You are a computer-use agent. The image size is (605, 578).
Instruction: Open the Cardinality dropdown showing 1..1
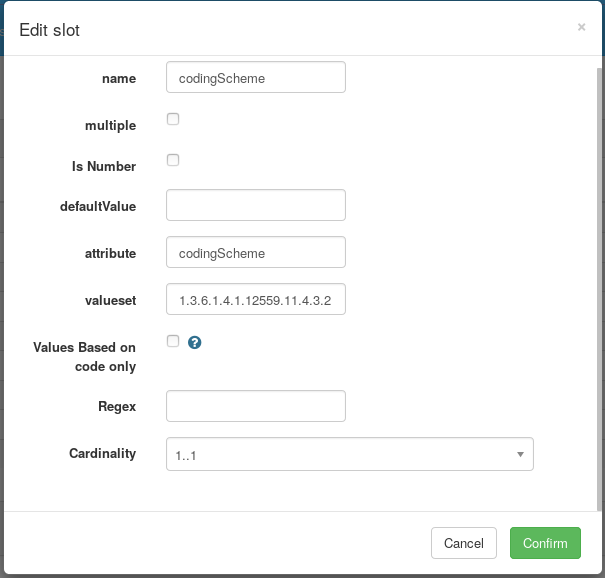point(349,454)
